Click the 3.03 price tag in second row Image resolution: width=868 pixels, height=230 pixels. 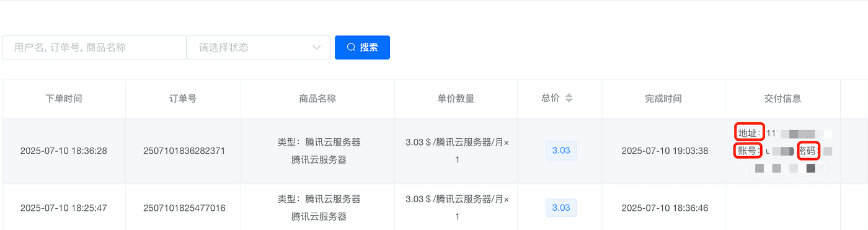tap(561, 208)
